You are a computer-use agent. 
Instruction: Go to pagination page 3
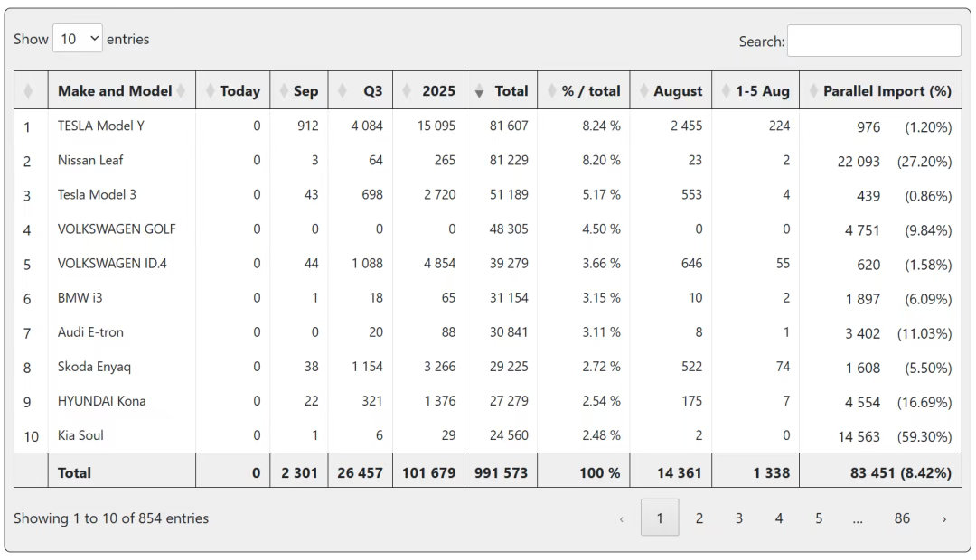[739, 518]
